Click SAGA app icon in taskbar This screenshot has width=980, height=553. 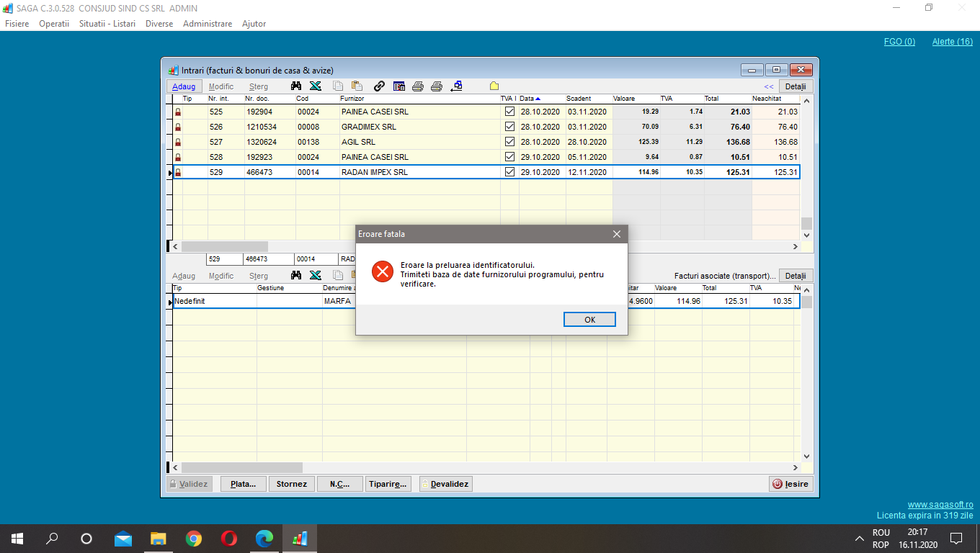pyautogui.click(x=300, y=538)
